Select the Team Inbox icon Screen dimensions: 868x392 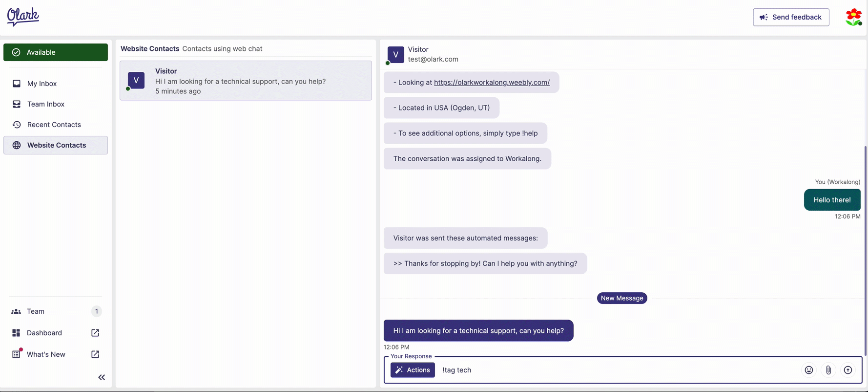[17, 104]
